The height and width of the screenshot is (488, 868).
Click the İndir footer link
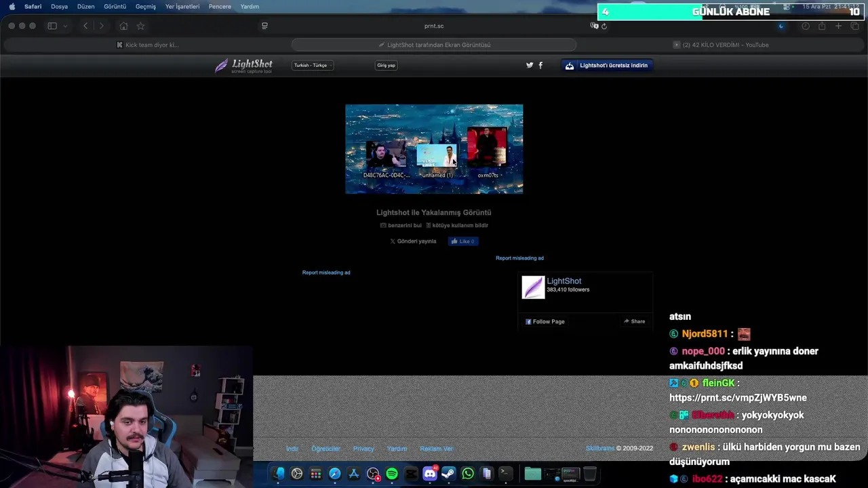pyautogui.click(x=292, y=449)
